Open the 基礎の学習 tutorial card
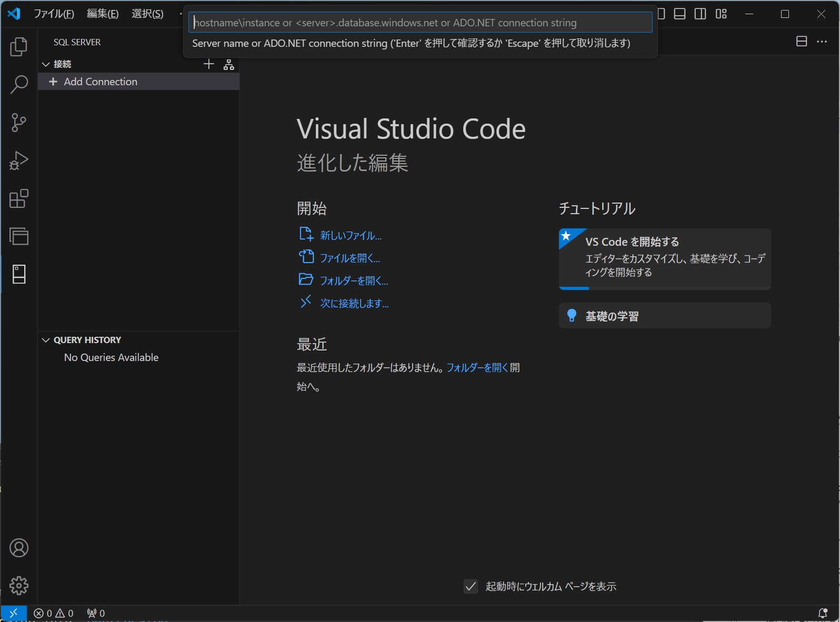This screenshot has width=840, height=622. click(x=665, y=316)
